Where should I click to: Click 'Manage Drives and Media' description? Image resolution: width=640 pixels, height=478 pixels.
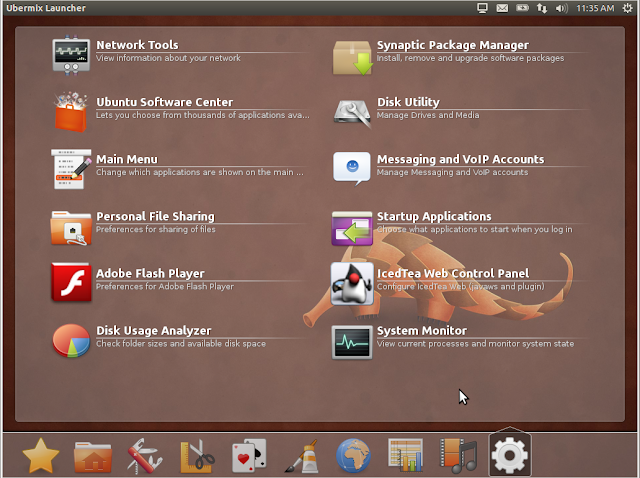coord(428,115)
